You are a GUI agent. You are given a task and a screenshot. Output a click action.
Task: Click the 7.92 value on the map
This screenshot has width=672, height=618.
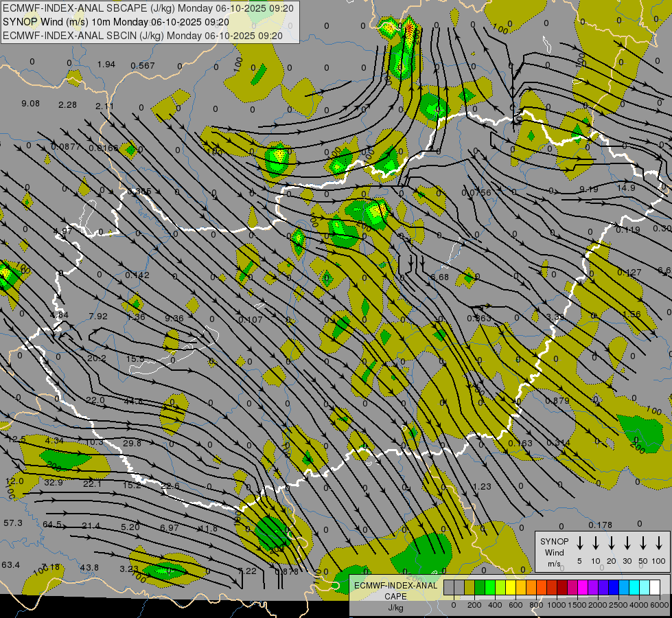98,316
